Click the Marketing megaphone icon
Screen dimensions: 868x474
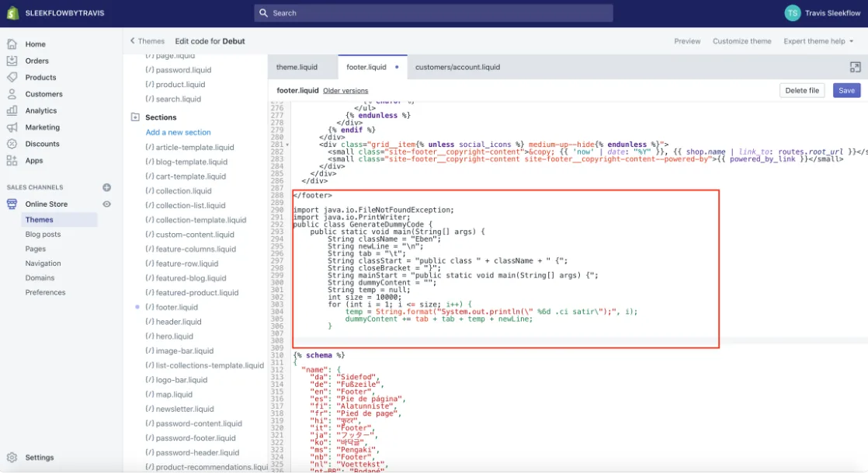pyautogui.click(x=12, y=127)
